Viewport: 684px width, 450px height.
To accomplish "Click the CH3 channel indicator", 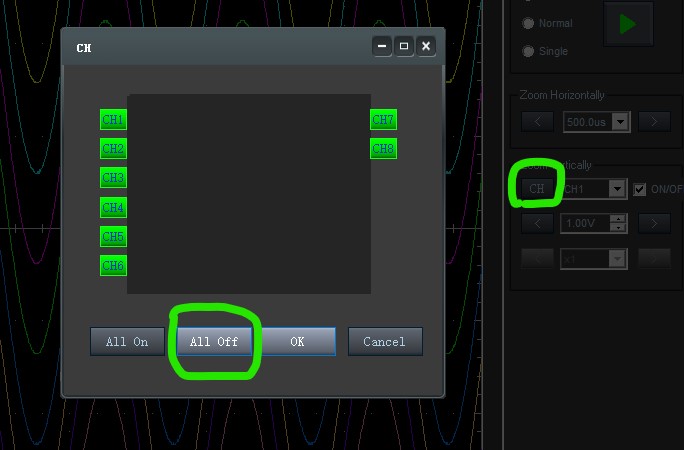I will 113,178.
